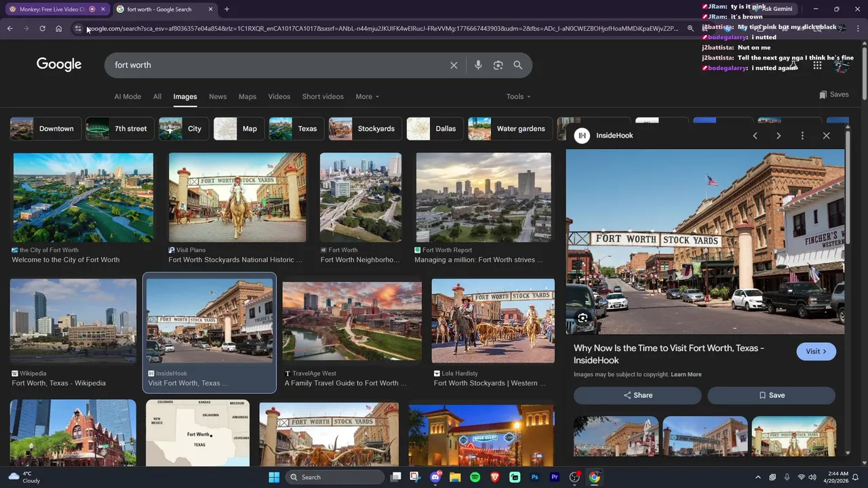Open File Explorer from the taskbar
Viewport: 868px width, 488px height.
tap(455, 477)
